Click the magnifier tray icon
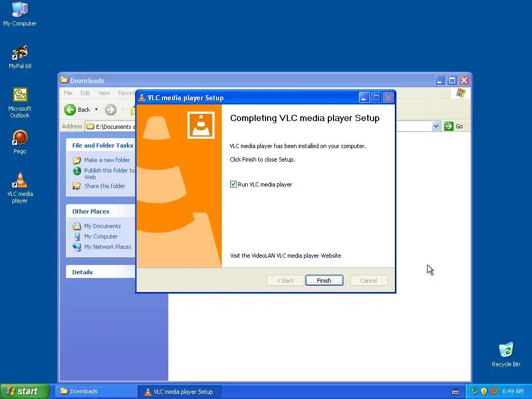532x399 pixels. click(494, 391)
